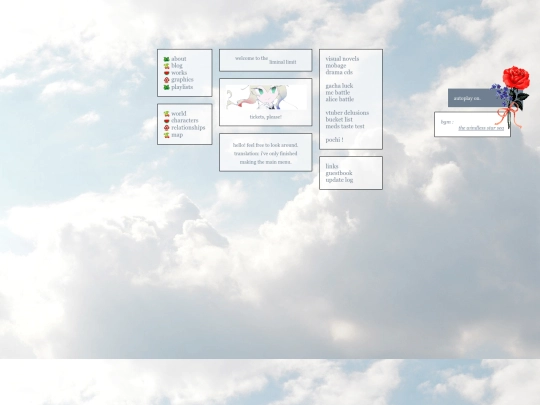
Task: Click the 'tickets, please!' caption
Action: pyautogui.click(x=266, y=117)
